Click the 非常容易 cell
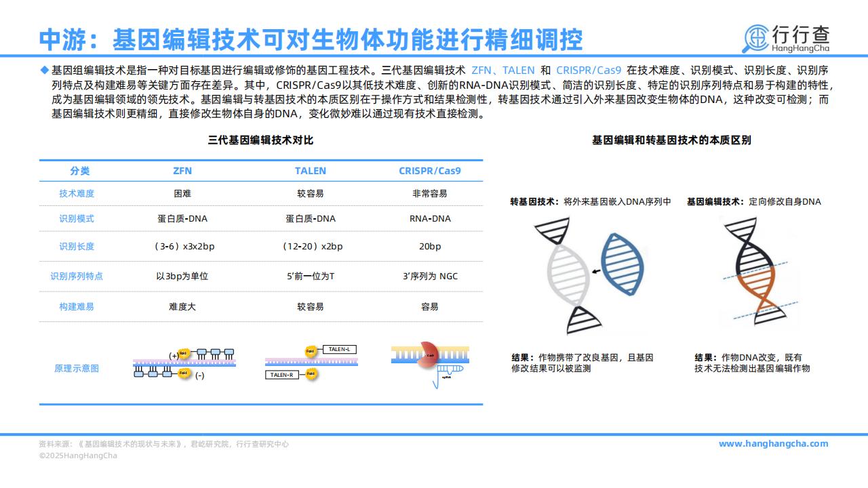The image size is (868, 488). [430, 193]
